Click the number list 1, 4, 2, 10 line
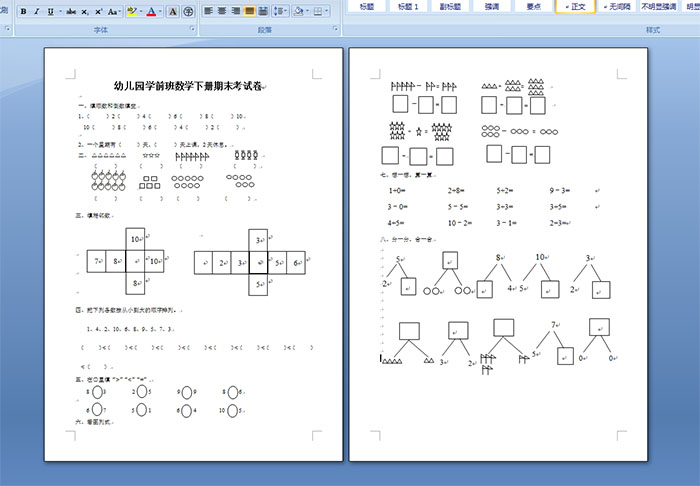The image size is (700, 486). click(x=130, y=329)
